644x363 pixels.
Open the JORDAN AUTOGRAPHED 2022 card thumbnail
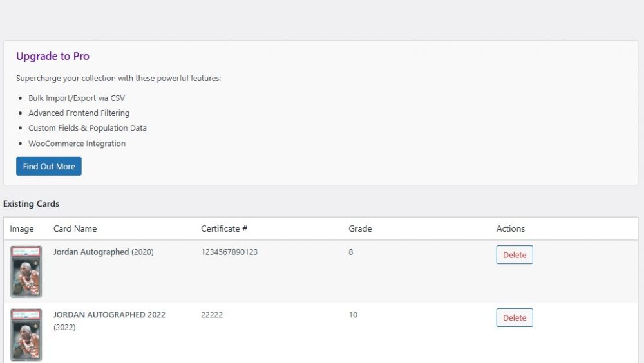[x=26, y=334]
